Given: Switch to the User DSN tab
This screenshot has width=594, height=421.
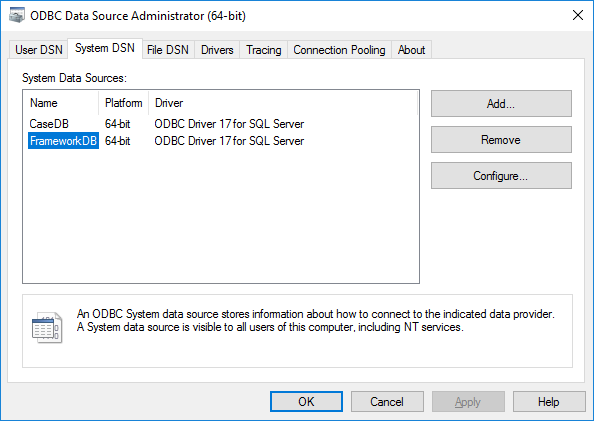Looking at the screenshot, I should click(x=39, y=50).
